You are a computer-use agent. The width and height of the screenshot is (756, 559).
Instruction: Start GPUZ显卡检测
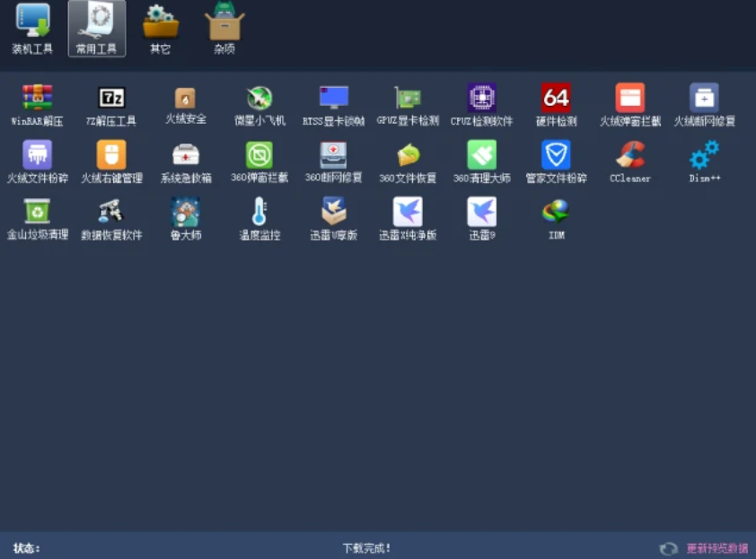[408, 105]
